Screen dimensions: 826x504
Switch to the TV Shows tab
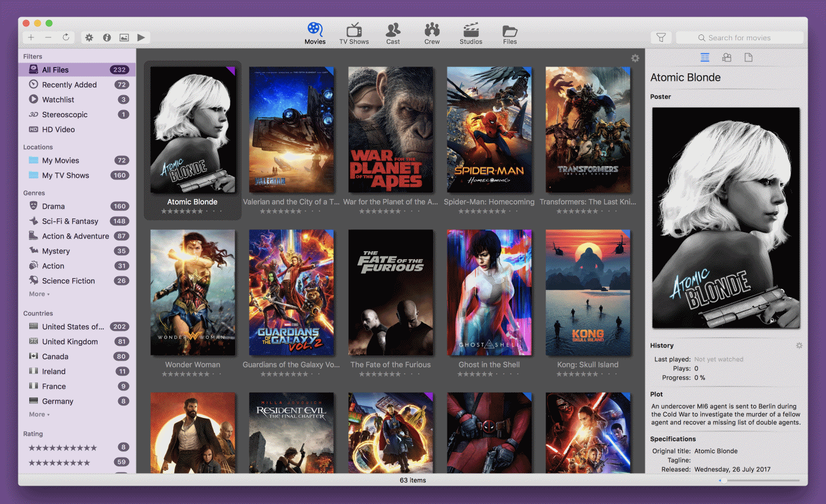click(x=354, y=33)
